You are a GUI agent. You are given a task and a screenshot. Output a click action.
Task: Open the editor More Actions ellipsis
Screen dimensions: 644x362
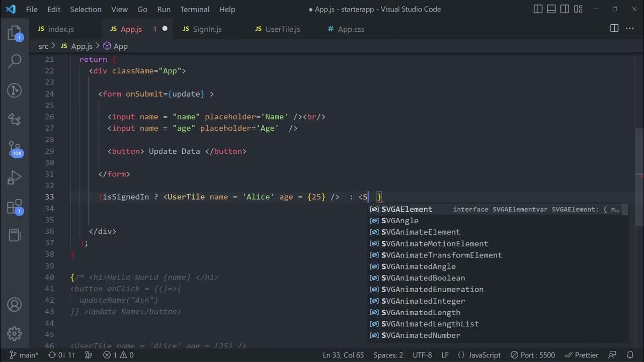tap(630, 29)
